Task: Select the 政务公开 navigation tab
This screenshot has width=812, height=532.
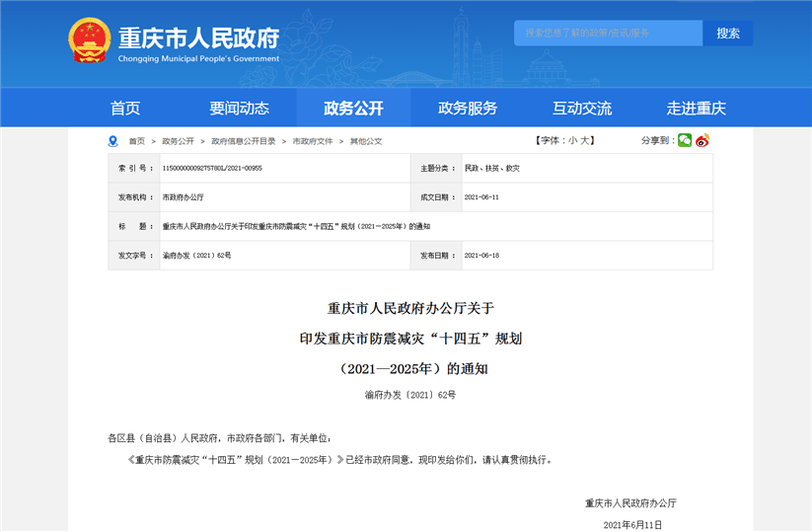Action: pos(353,109)
